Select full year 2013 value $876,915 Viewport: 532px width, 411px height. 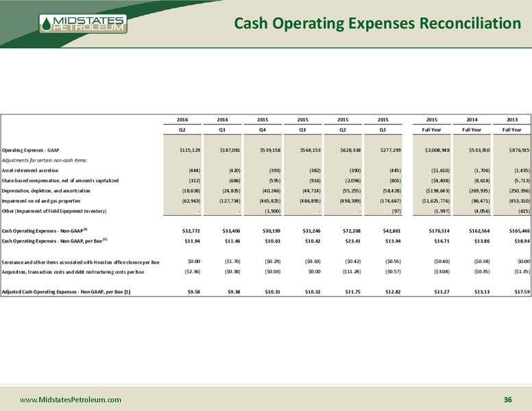(520, 150)
